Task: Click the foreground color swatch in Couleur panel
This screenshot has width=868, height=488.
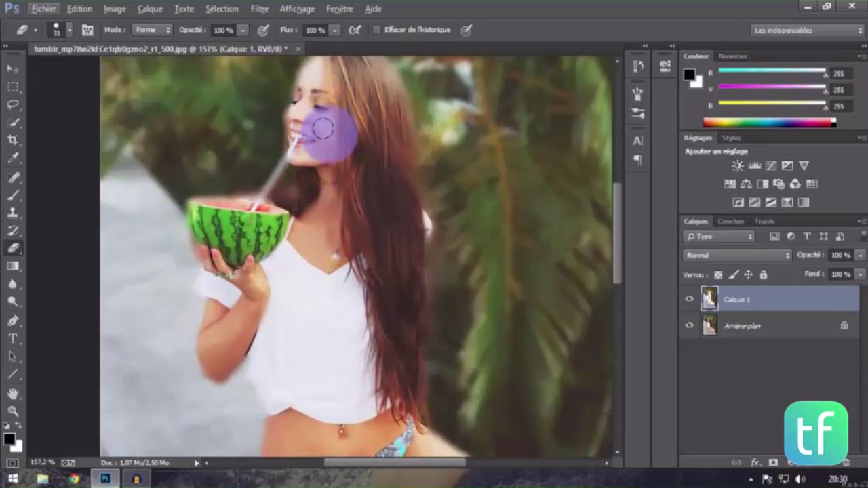Action: pos(689,75)
